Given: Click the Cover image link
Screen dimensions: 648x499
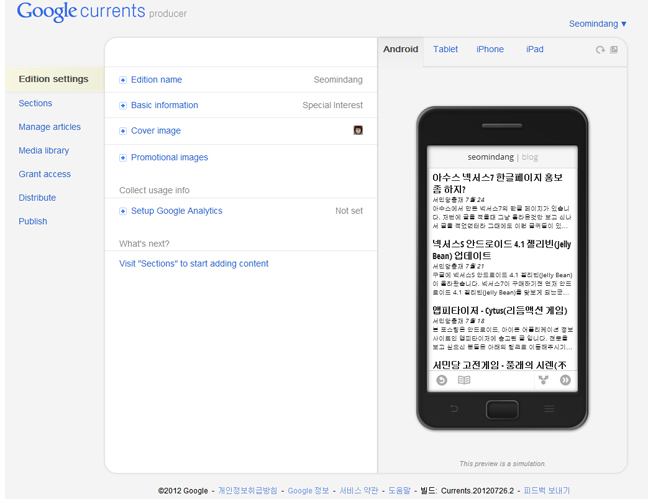Looking at the screenshot, I should tap(156, 131).
